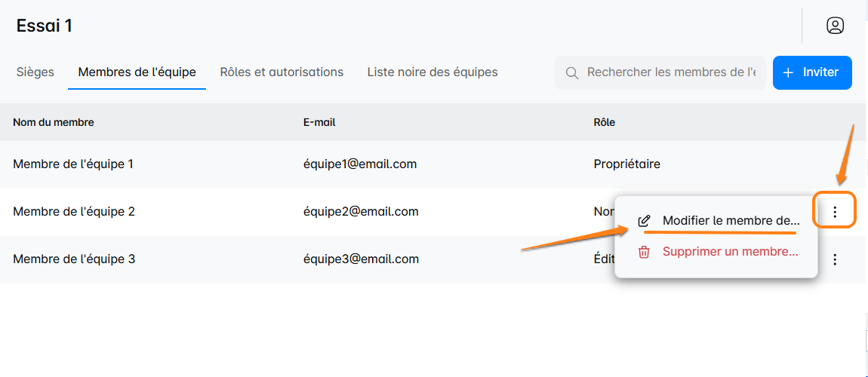The height and width of the screenshot is (377, 868).
Task: Click the "E-mail" column header
Action: (x=314, y=122)
